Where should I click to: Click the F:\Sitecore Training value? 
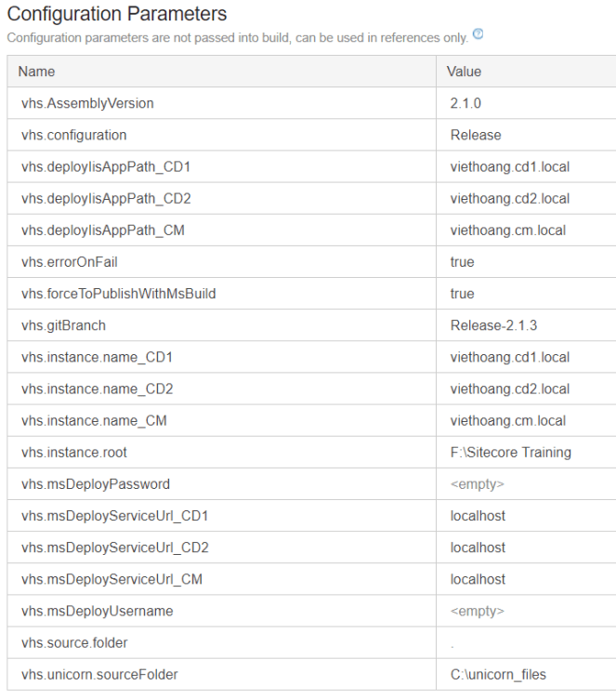[x=510, y=452]
